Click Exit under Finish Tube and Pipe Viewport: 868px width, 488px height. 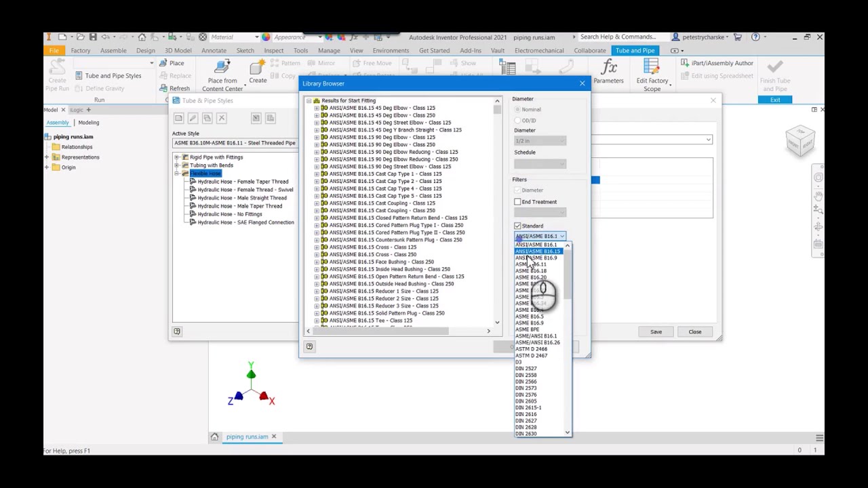click(x=775, y=100)
